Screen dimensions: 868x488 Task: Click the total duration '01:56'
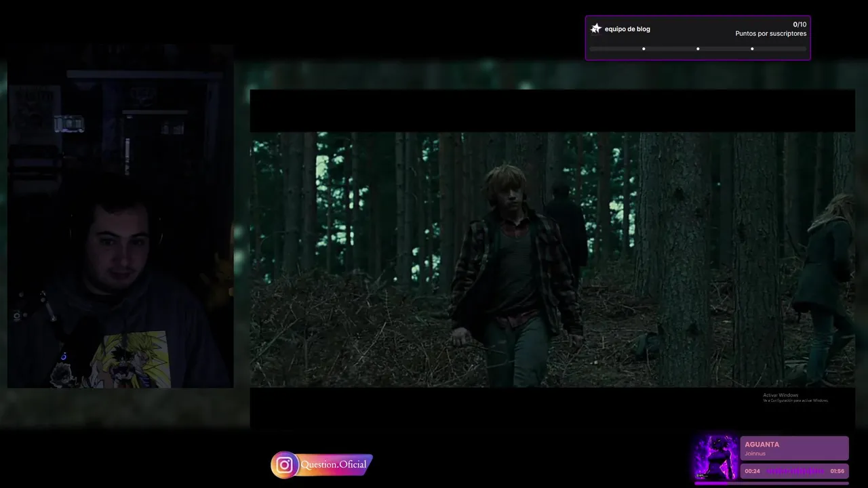[x=837, y=471]
